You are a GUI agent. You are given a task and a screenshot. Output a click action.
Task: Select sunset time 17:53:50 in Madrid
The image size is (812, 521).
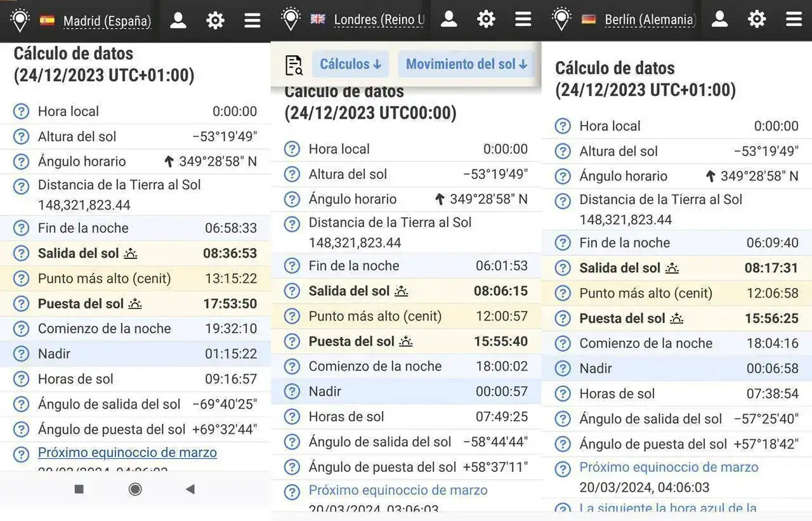[x=230, y=304]
